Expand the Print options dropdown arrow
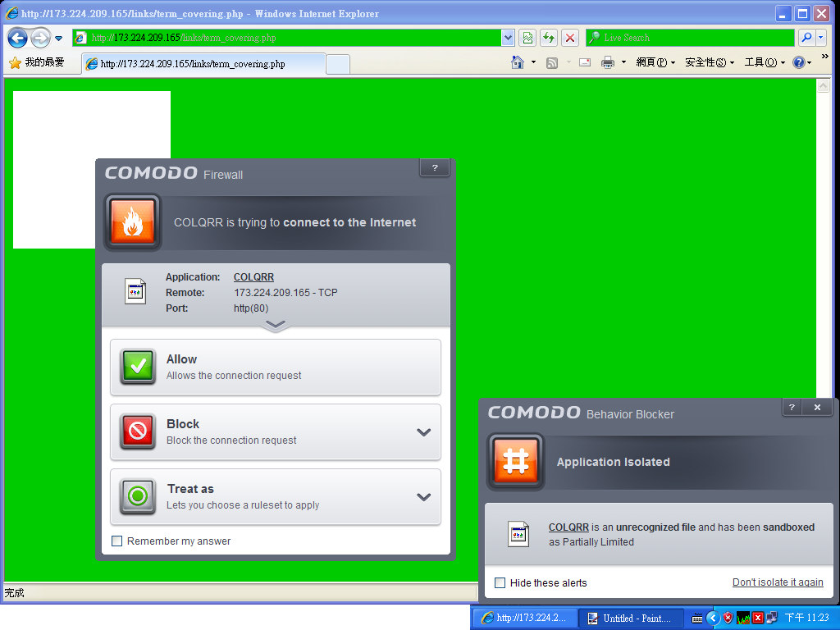Screen dimensions: 840x630 click(623, 62)
